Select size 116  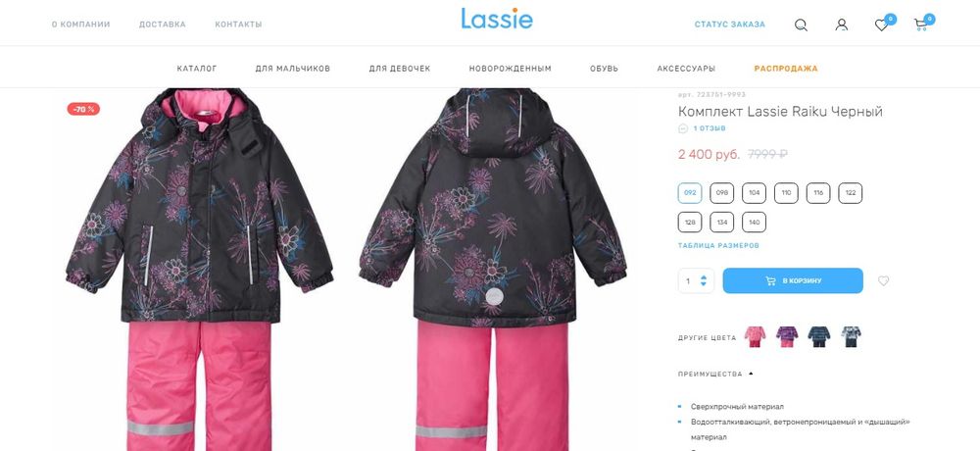[x=818, y=193]
